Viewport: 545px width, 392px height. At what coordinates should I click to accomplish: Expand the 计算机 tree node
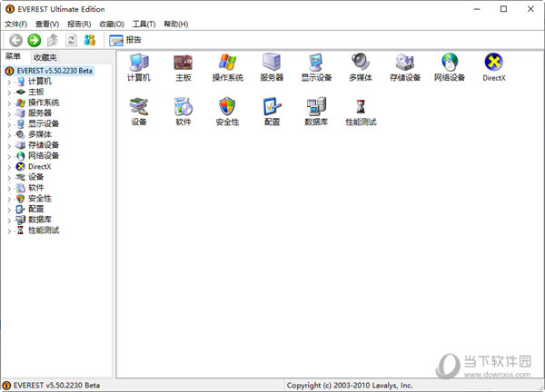pos(9,83)
